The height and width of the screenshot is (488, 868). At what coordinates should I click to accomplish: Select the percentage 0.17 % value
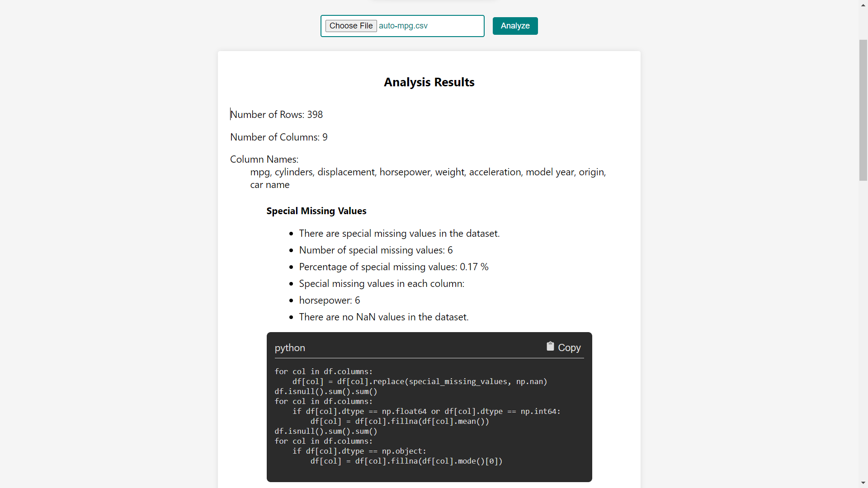click(x=393, y=267)
